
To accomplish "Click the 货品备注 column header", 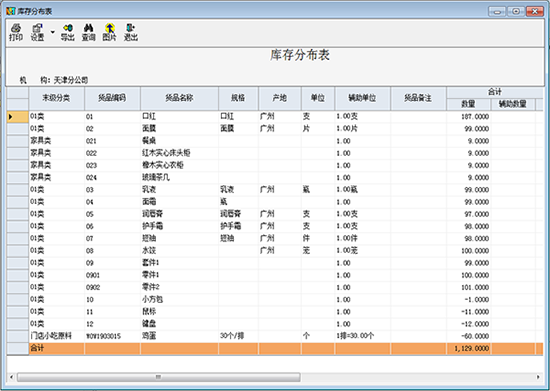I will click(x=418, y=98).
